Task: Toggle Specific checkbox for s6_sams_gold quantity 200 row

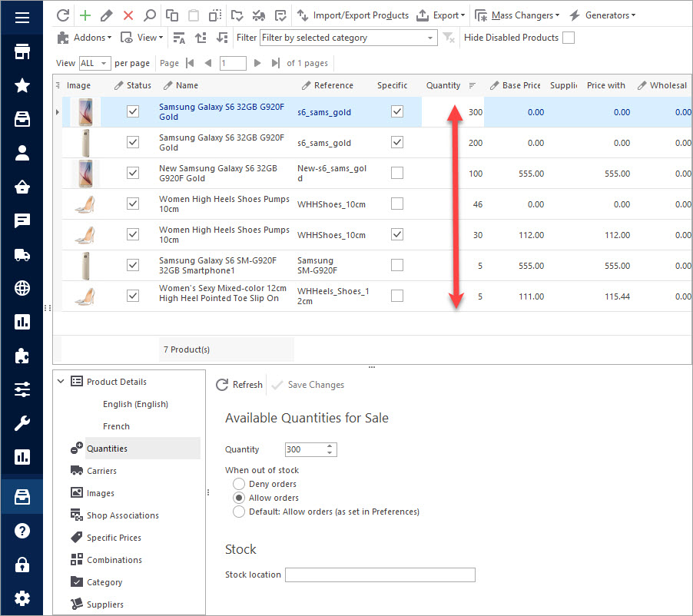Action: point(397,142)
